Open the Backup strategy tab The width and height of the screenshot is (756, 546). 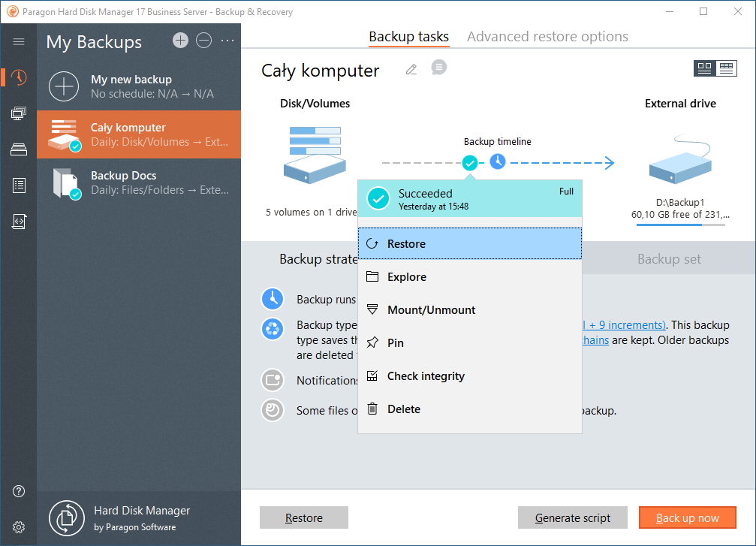tap(319, 259)
